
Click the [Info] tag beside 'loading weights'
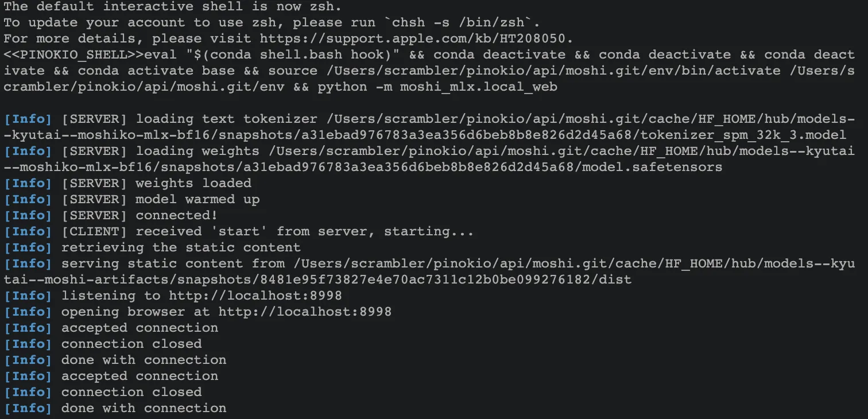28,151
